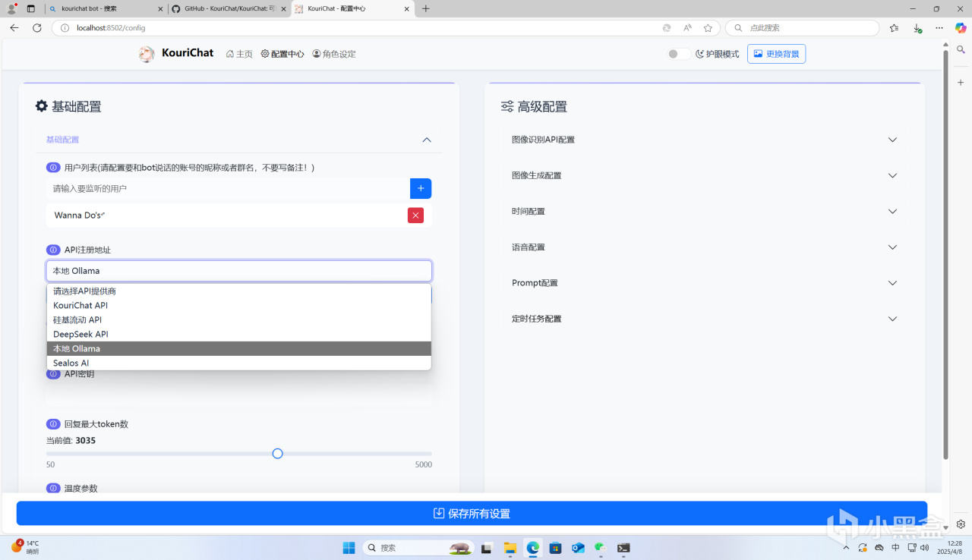Screen dimensions: 972x560
Task: Open sidebar settings gear icon
Action: 961,524
